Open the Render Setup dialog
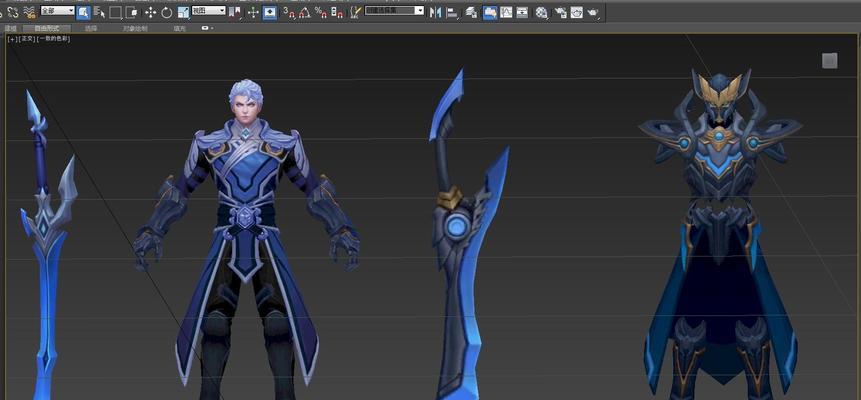This screenshot has width=861, height=400. point(560,12)
